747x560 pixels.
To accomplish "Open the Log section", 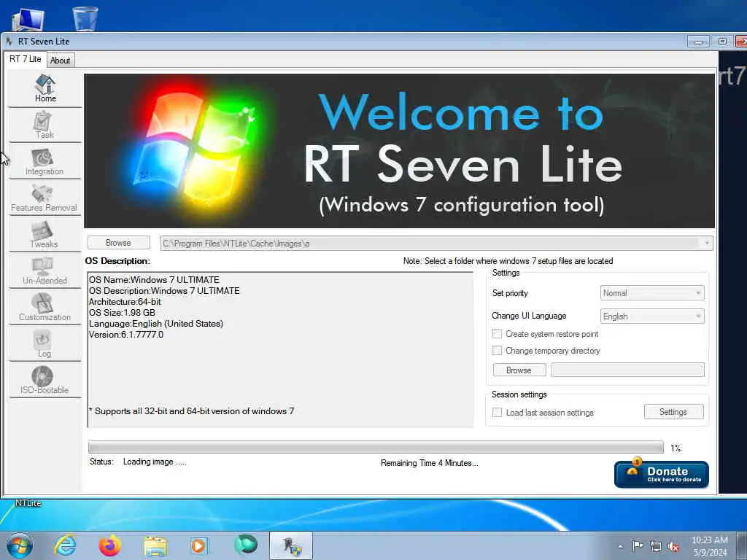I will [44, 344].
